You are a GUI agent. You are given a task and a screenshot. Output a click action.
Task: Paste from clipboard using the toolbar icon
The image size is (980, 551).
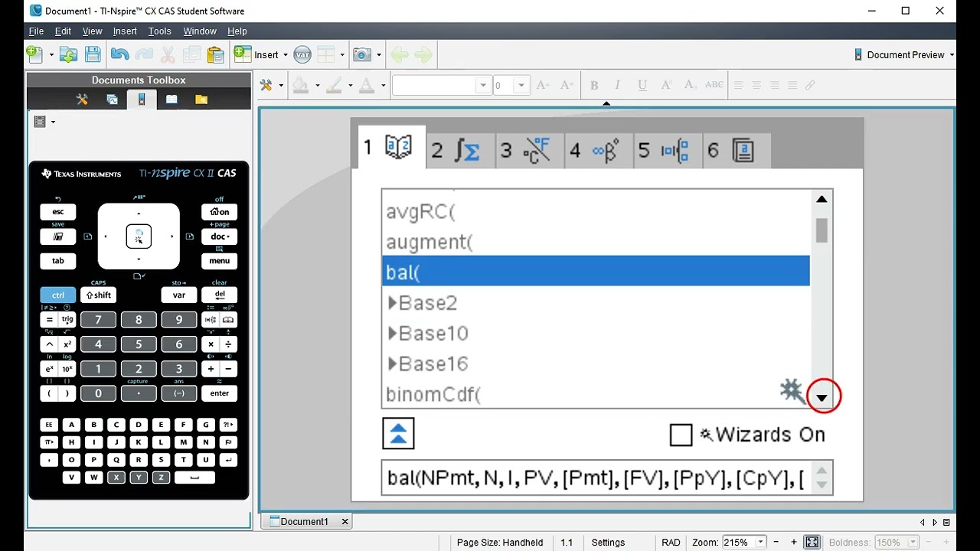coord(215,54)
